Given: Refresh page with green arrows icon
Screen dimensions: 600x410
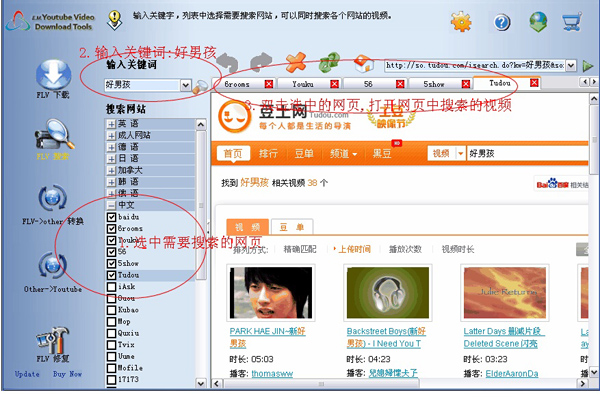Looking at the screenshot, I should point(329,62).
